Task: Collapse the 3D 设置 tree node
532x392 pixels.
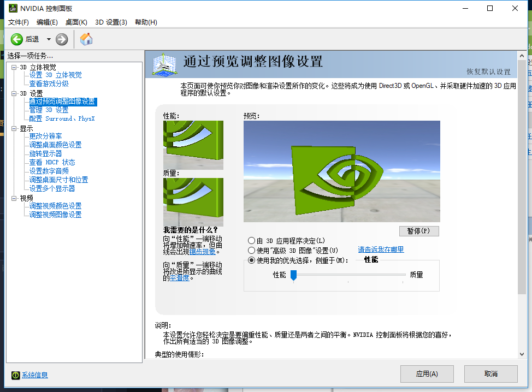Action: click(x=14, y=93)
